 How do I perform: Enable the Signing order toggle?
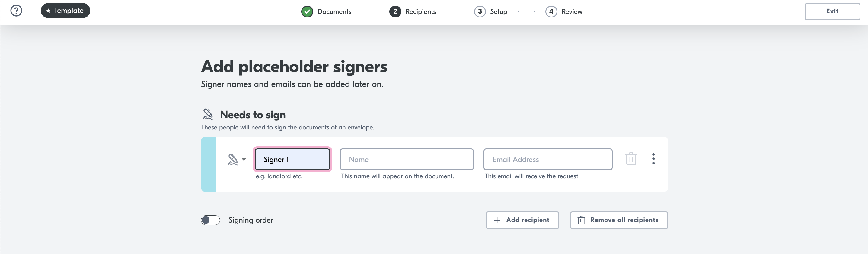(x=210, y=220)
